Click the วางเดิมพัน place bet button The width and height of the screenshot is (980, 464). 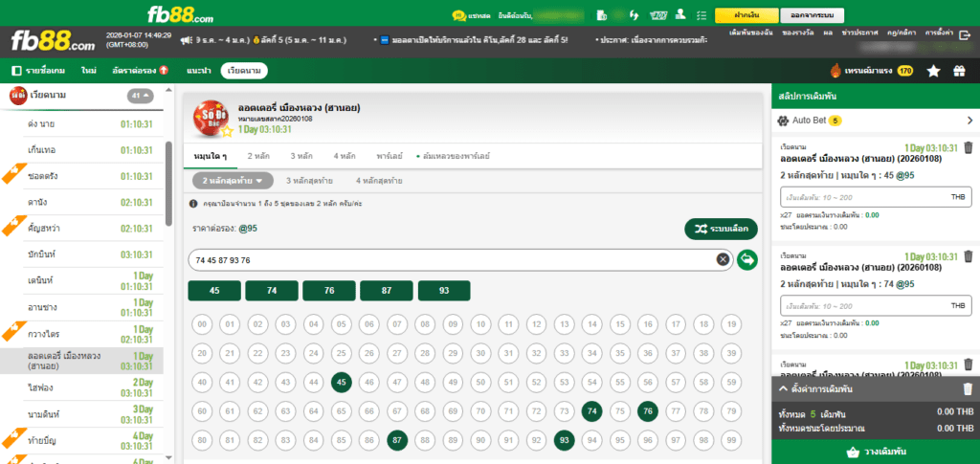coord(876,452)
